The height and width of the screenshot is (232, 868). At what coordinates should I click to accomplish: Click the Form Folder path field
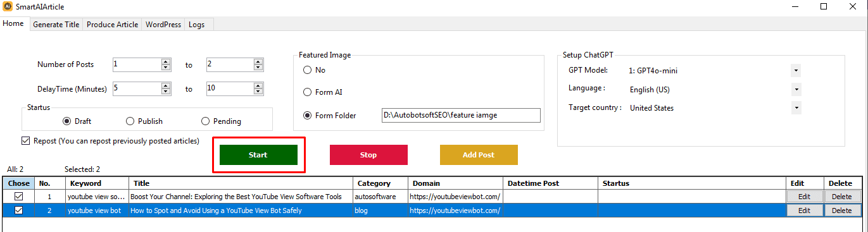coord(461,115)
